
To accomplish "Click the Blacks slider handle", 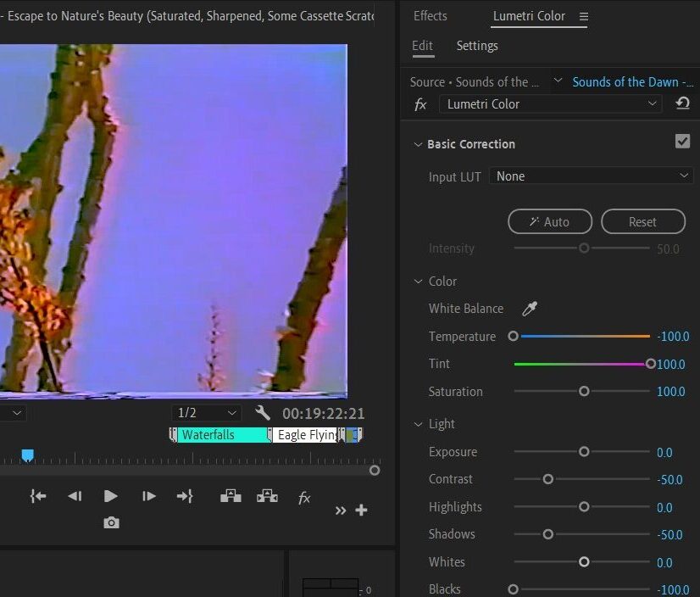I will [514, 589].
